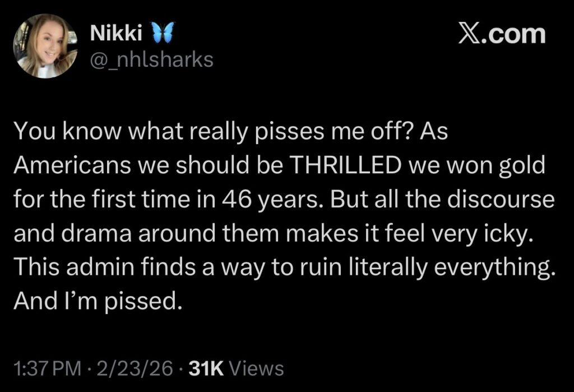Screen dimensions: 574x392
Task: Open the @_nhlsharks handle
Action: pos(151,59)
